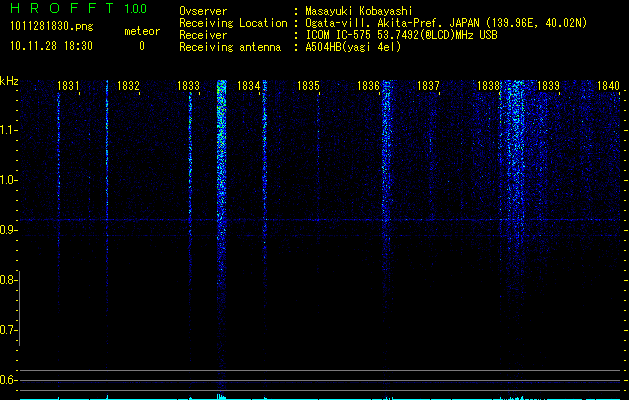Screen dimensions: 629x400
Task: Click receiver value ICOM IC-575 53.7492 MHz USB
Action: (401, 35)
